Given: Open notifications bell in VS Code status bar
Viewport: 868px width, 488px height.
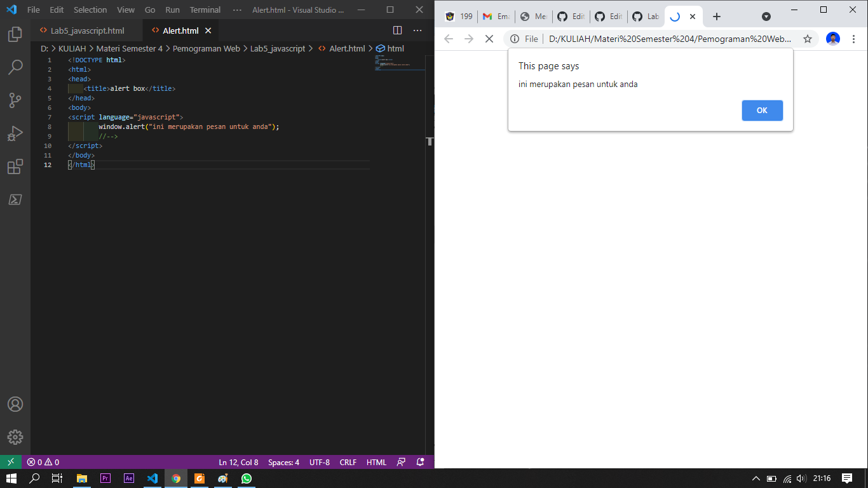Looking at the screenshot, I should [420, 462].
